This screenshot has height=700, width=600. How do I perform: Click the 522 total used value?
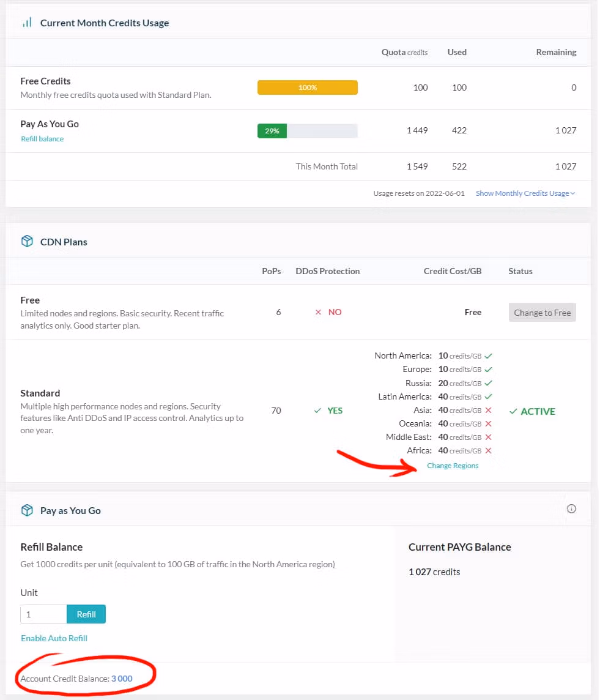459,166
